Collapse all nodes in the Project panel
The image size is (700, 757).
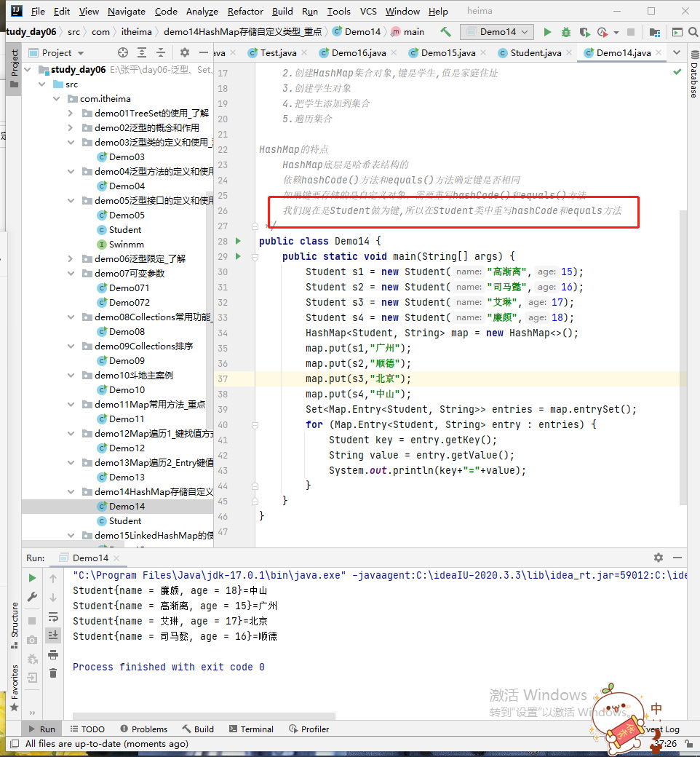[161, 52]
